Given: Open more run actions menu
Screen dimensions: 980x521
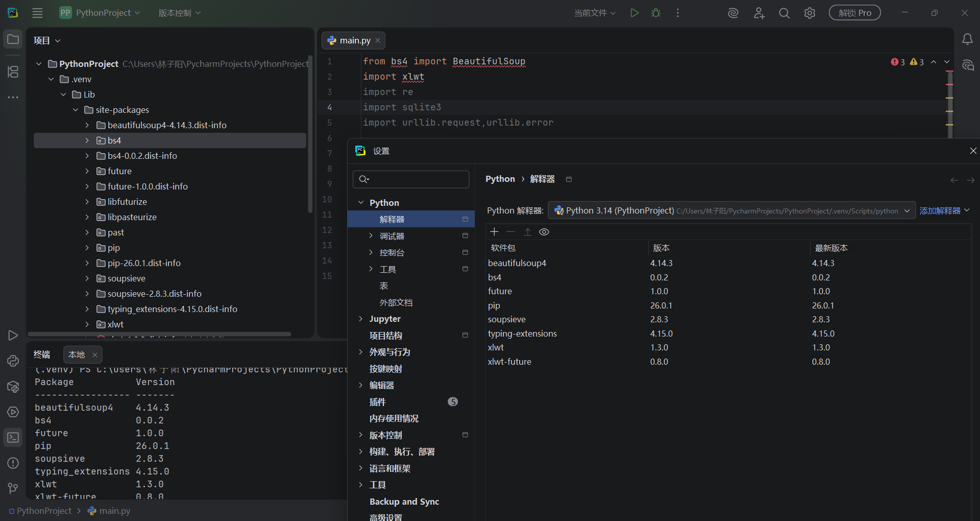Looking at the screenshot, I should click(678, 13).
